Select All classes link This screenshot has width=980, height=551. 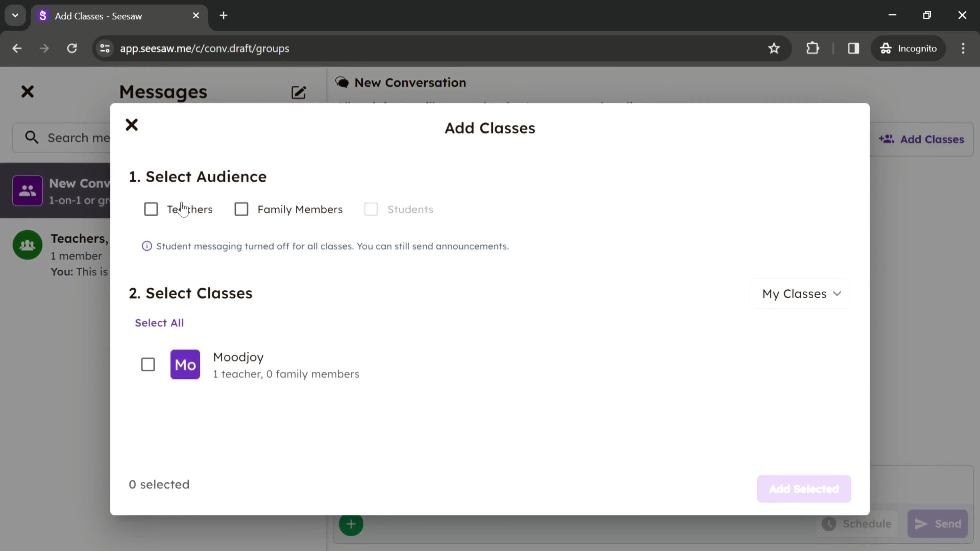point(160,322)
